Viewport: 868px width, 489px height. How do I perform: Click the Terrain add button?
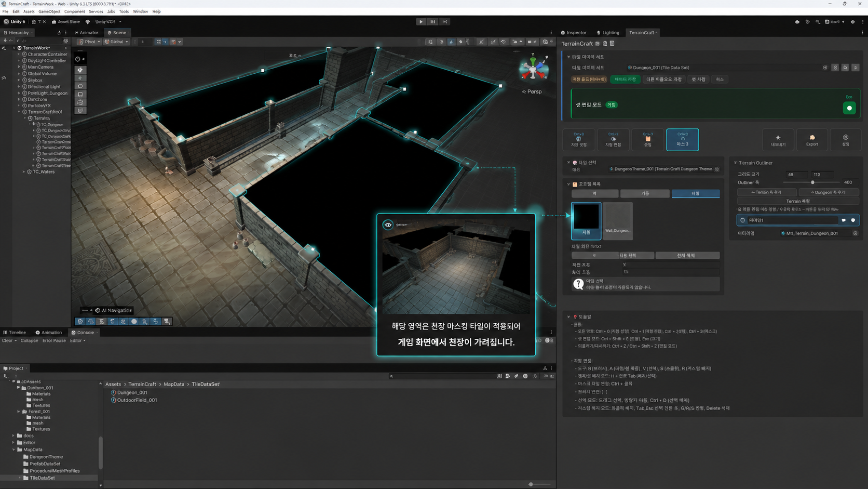[x=766, y=192]
